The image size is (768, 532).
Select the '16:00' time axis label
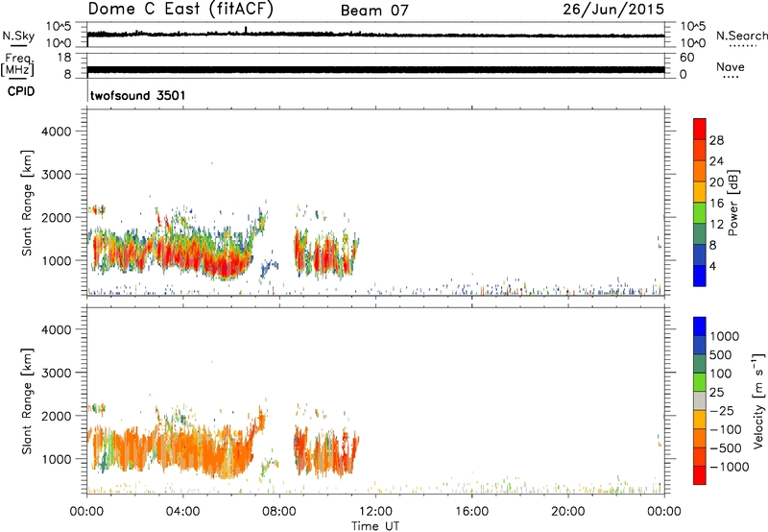click(471, 512)
